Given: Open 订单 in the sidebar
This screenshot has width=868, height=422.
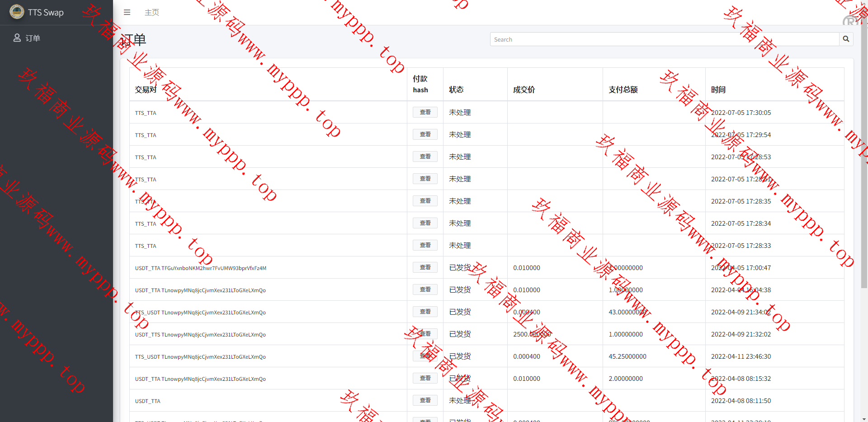Looking at the screenshot, I should [33, 38].
